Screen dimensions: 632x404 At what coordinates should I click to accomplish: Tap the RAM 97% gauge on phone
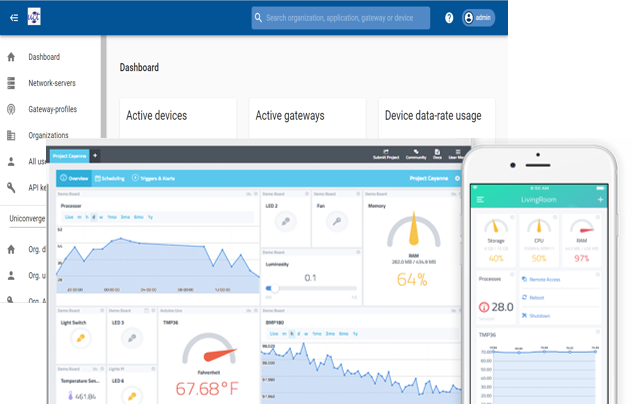(582, 240)
